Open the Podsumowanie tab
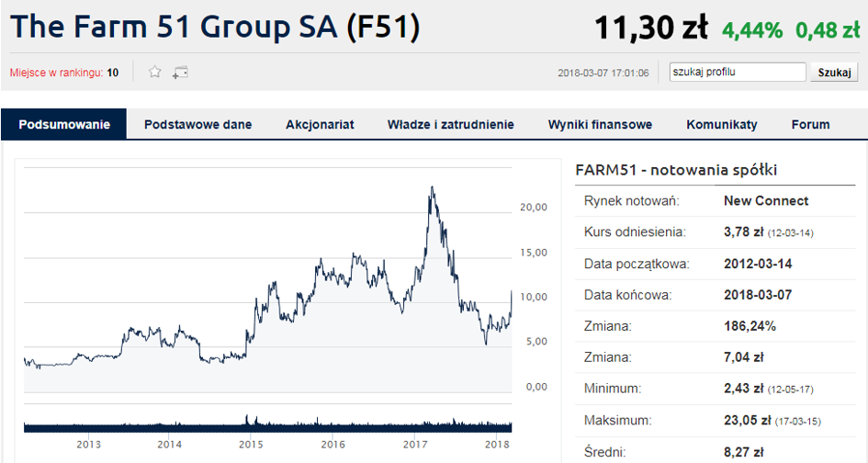The image size is (868, 463). [x=64, y=124]
